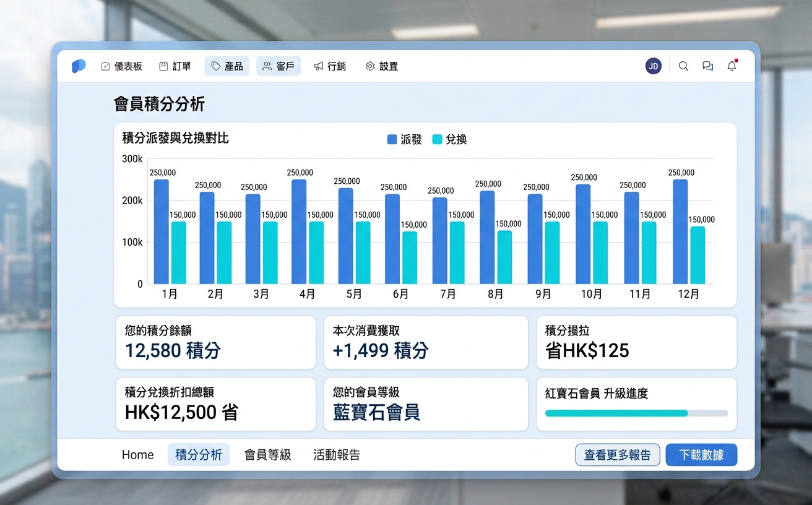
Task: Toggle the teal 兌換 legend swatch
Action: tap(437, 140)
